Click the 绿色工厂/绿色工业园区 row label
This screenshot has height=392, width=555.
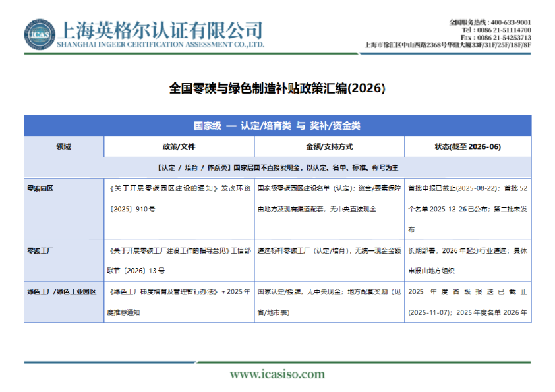(x=61, y=292)
